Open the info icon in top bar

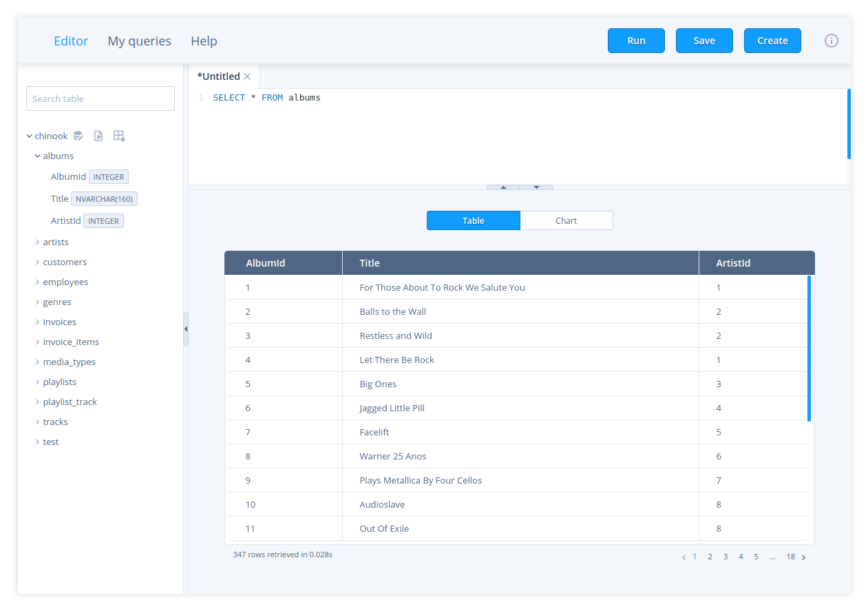tap(831, 41)
